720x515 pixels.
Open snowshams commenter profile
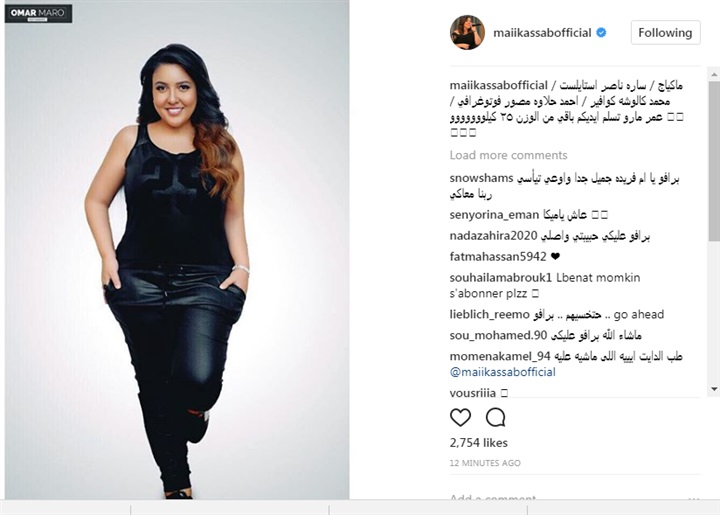[481, 178]
